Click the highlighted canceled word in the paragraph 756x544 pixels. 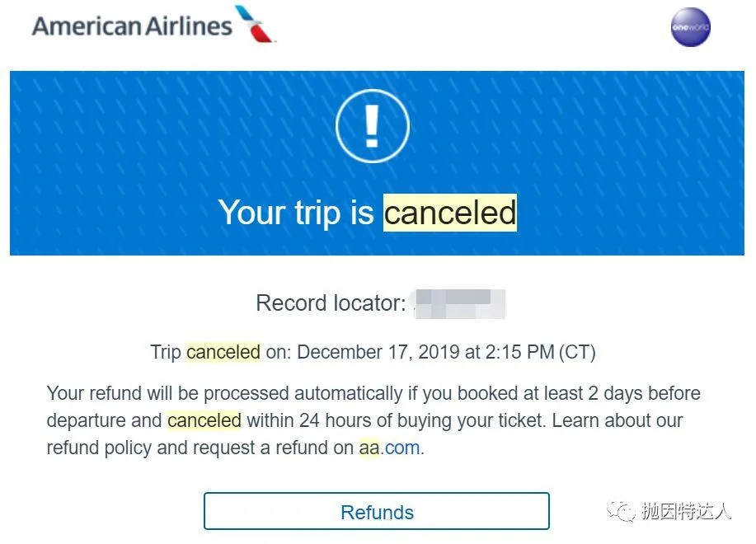[204, 420]
